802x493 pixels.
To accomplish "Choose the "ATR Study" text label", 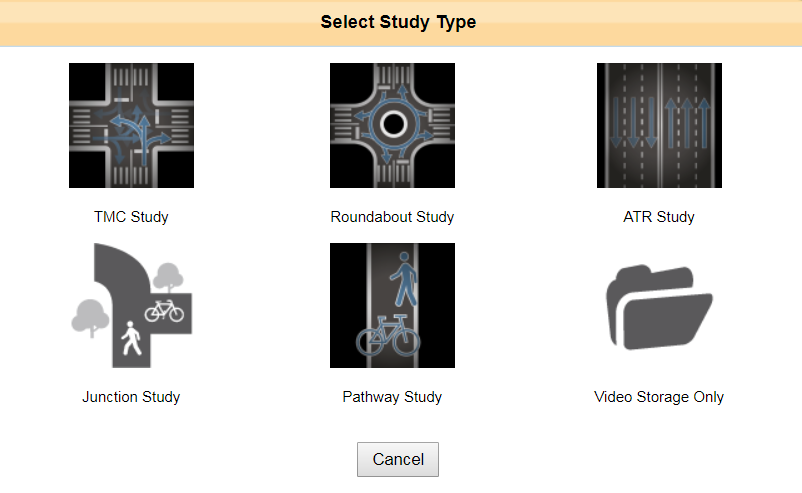I will pos(659,217).
